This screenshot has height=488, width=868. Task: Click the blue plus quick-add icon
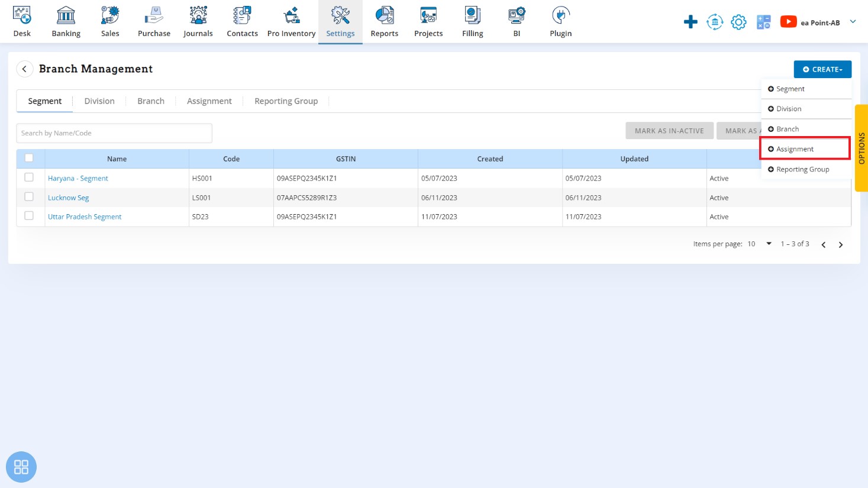tap(690, 22)
